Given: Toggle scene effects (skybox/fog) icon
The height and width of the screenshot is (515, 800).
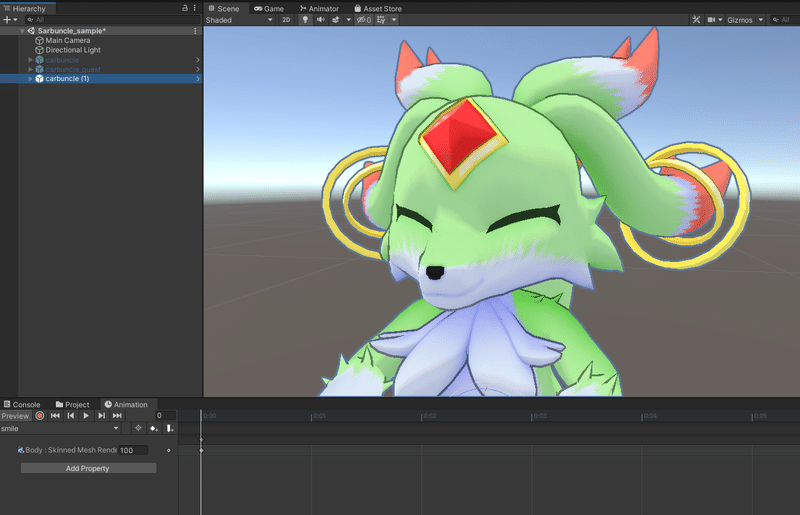Looking at the screenshot, I should 336,20.
